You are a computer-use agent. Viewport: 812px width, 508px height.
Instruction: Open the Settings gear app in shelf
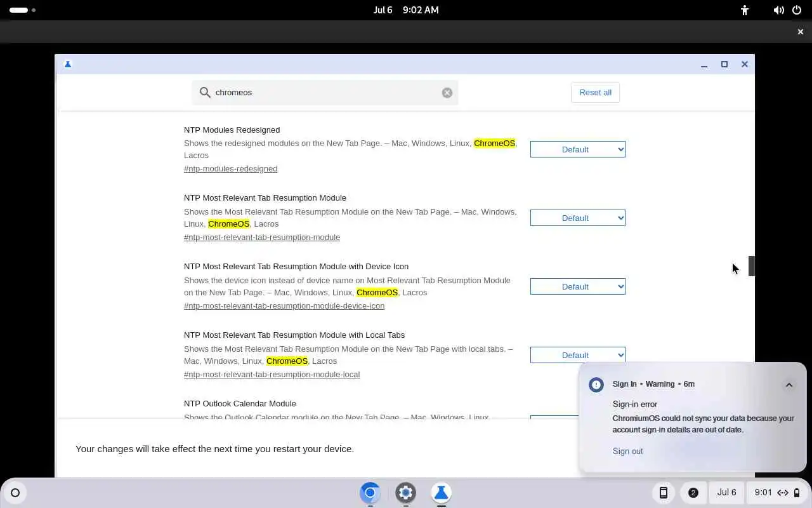pos(405,493)
